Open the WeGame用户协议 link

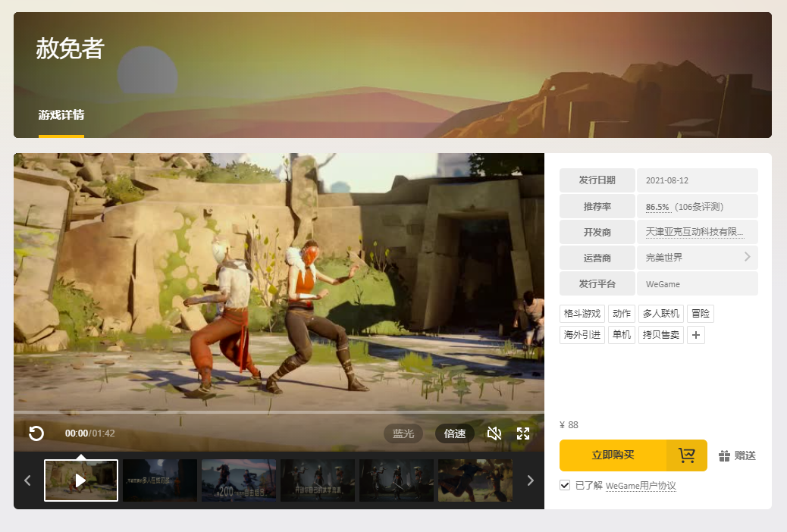641,485
